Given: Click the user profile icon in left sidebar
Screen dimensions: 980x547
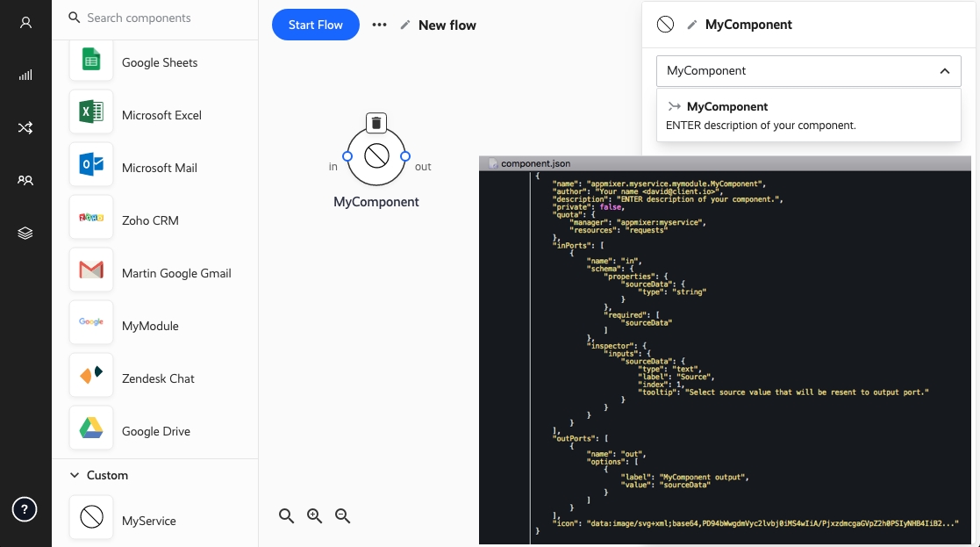Looking at the screenshot, I should (25, 23).
